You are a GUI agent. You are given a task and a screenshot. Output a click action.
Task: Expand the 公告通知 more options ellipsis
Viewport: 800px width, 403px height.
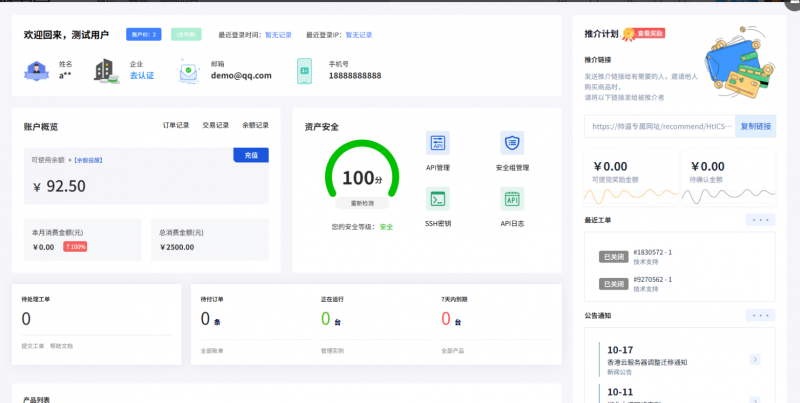[x=760, y=315]
